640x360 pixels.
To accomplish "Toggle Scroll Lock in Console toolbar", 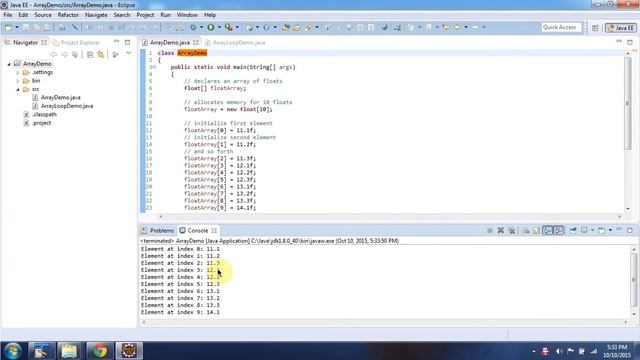I will pyautogui.click(x=536, y=231).
